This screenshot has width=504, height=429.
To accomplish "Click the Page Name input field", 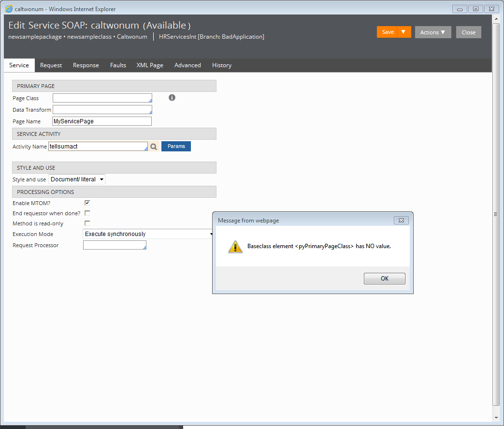I will [102, 121].
